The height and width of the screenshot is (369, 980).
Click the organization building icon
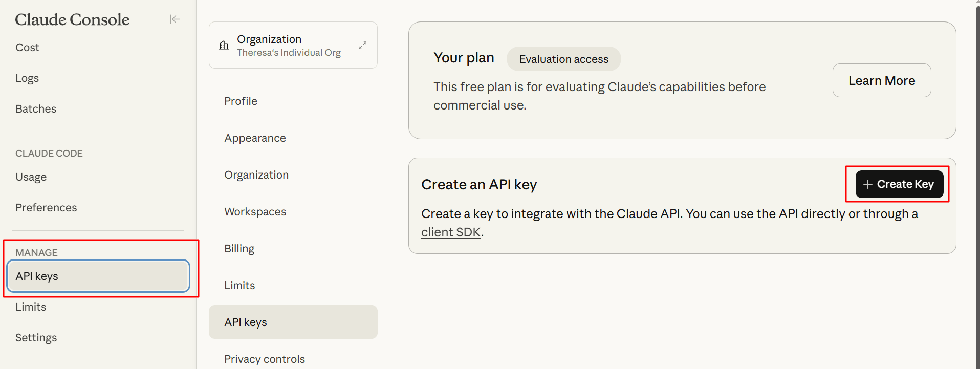point(224,45)
